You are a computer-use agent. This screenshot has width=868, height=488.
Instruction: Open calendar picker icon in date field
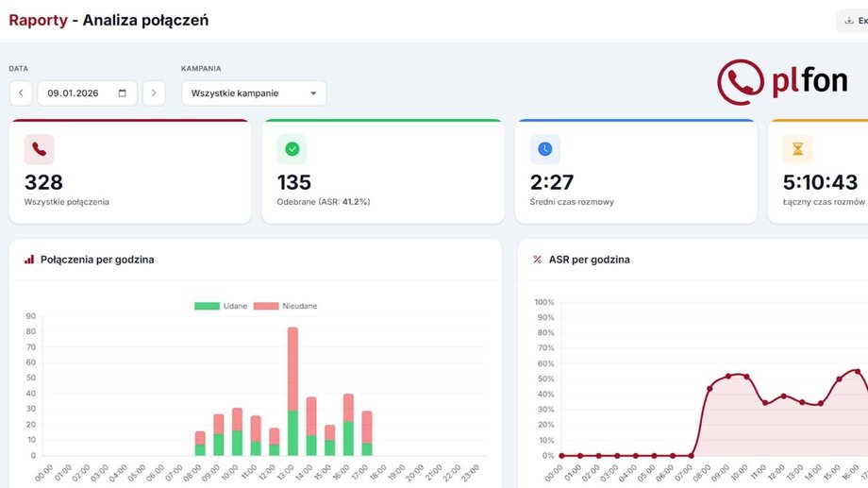coord(123,93)
